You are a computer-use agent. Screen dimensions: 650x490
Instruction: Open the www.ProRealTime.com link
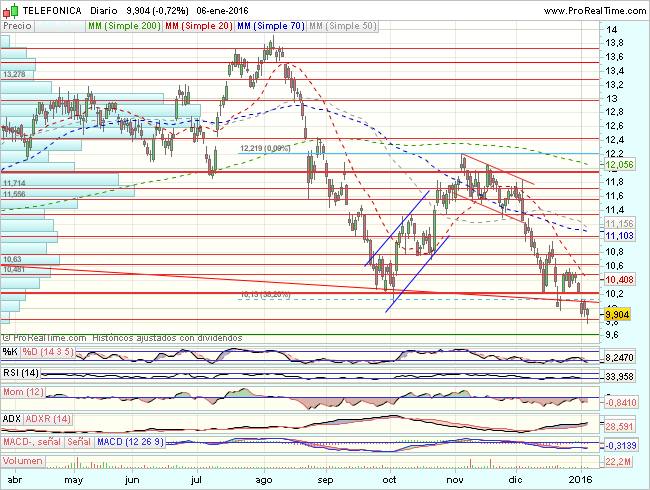point(595,11)
